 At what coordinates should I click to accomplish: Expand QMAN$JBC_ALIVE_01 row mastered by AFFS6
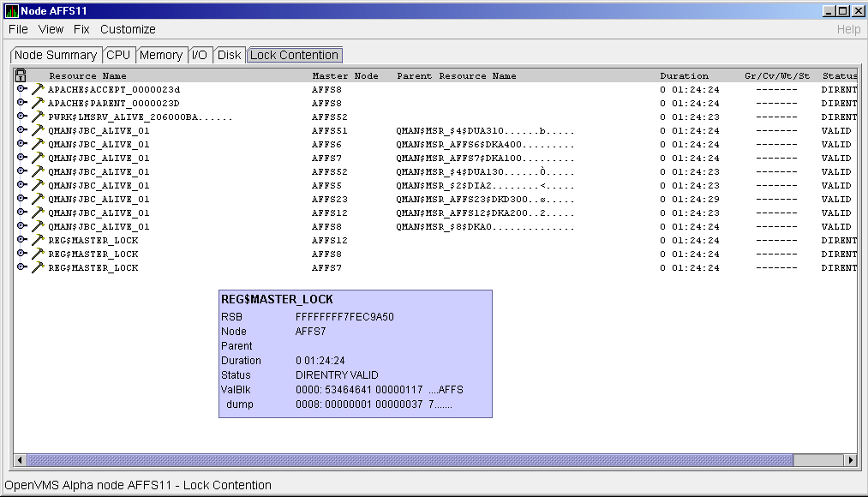click(21, 144)
